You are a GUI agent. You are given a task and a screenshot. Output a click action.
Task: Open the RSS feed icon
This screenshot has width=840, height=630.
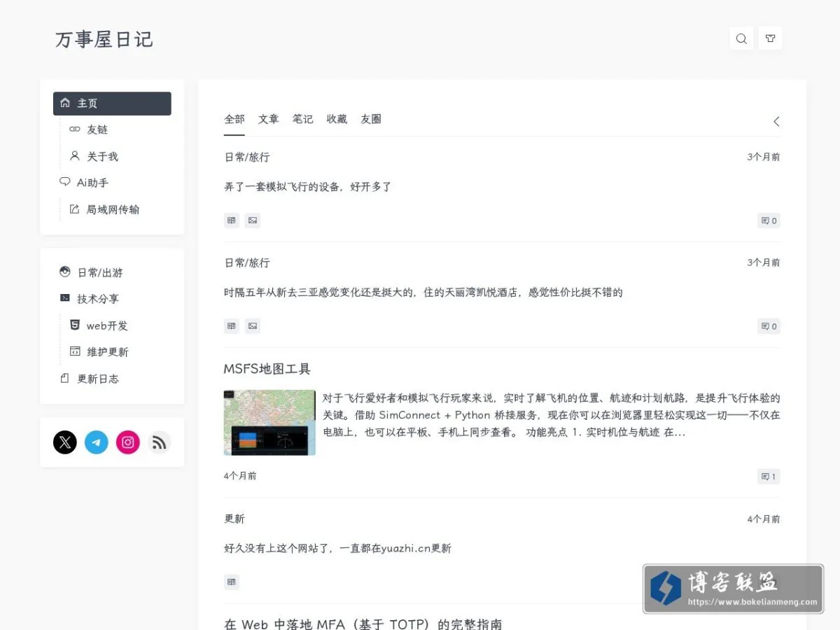160,442
